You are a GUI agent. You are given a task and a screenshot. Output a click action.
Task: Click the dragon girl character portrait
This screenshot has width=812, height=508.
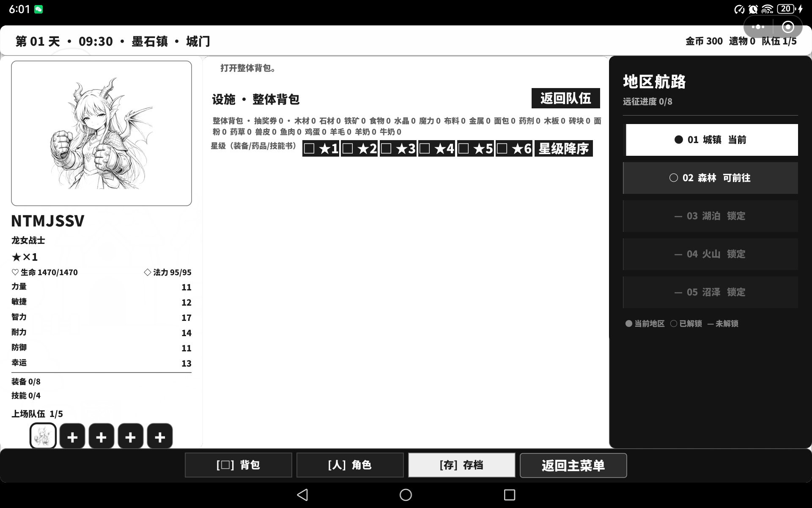point(101,133)
